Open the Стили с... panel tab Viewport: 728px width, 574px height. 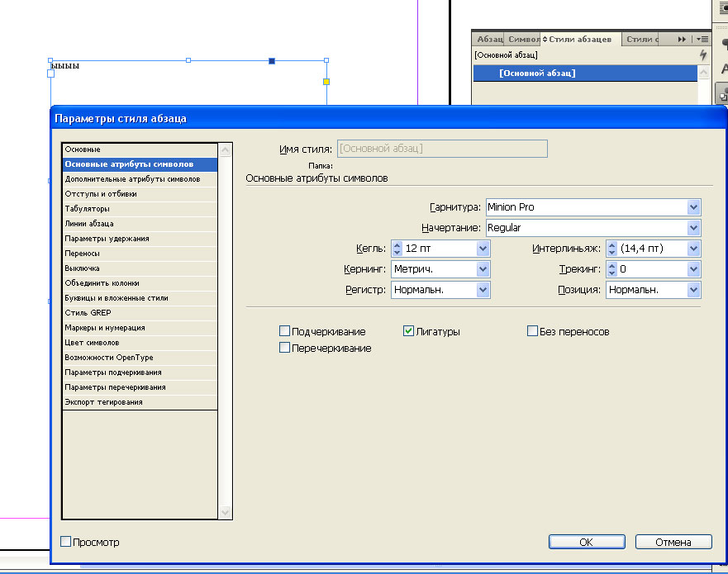pos(642,40)
